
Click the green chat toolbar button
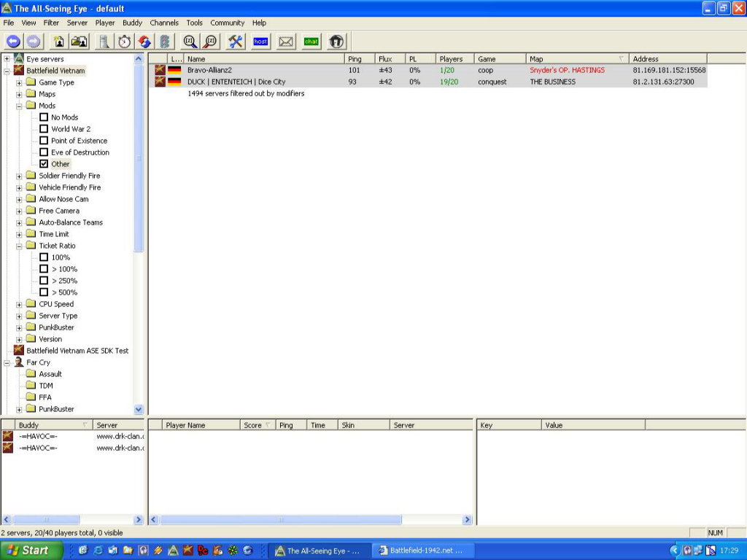[x=311, y=42]
